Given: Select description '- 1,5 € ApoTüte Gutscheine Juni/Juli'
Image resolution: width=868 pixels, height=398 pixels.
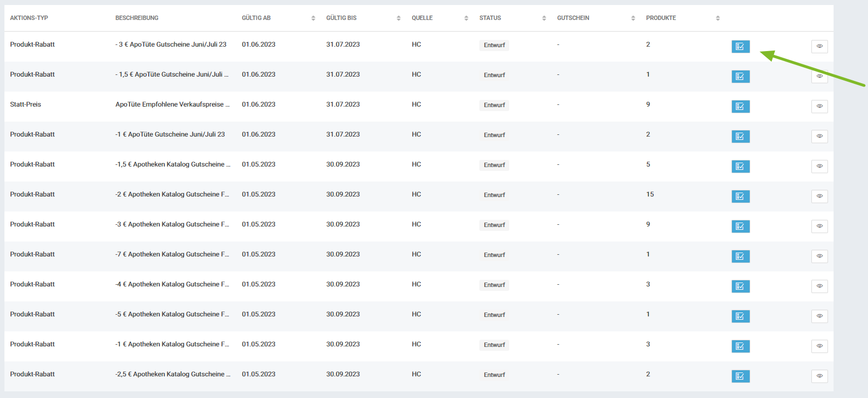Looking at the screenshot, I should [172, 74].
